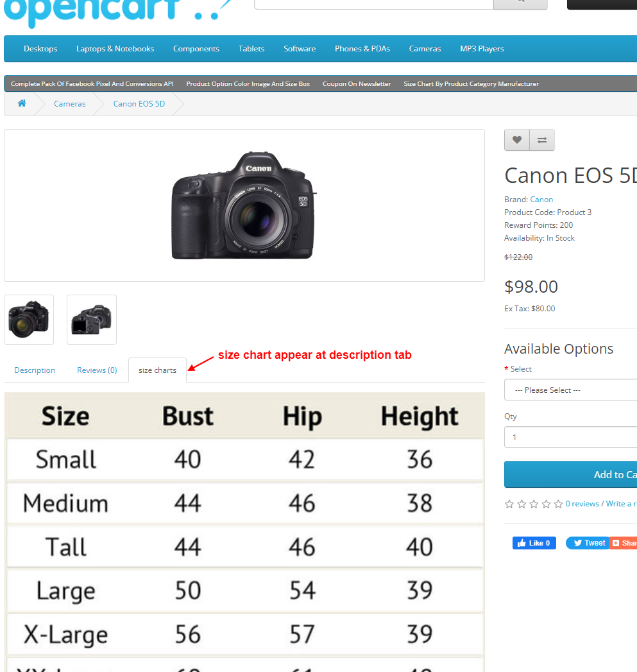Open the Cameras navigation menu
The width and height of the screenshot is (637, 672).
tap(425, 48)
